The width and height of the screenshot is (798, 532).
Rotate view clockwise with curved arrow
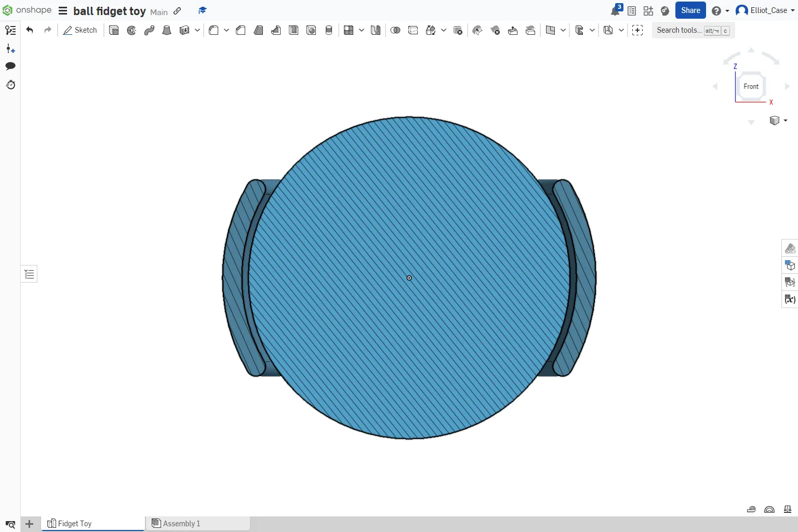771,57
